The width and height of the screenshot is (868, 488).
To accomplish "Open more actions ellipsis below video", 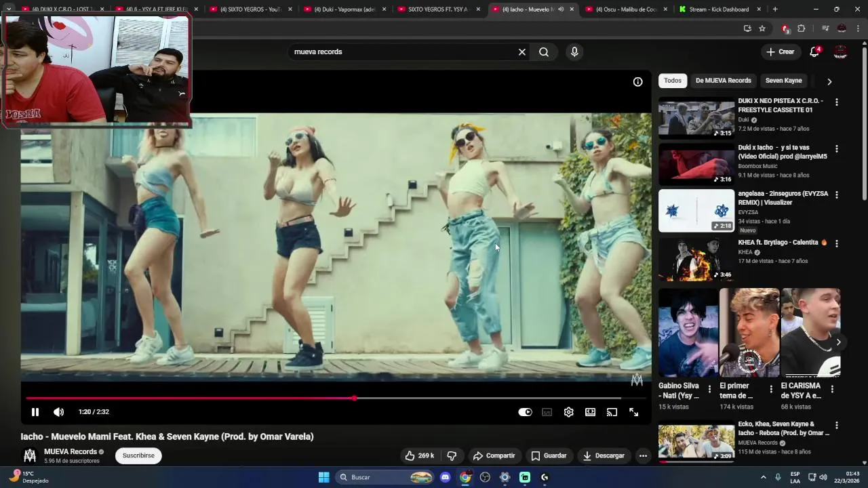I will point(643,455).
